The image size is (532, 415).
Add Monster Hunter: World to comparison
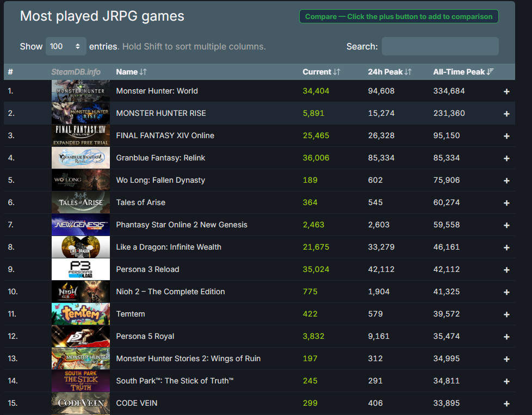tap(506, 91)
